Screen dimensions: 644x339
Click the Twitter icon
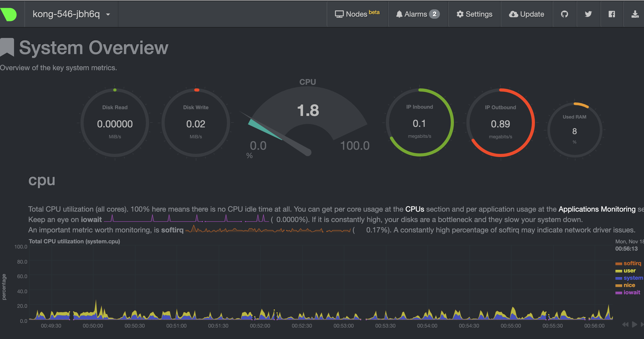pos(588,14)
